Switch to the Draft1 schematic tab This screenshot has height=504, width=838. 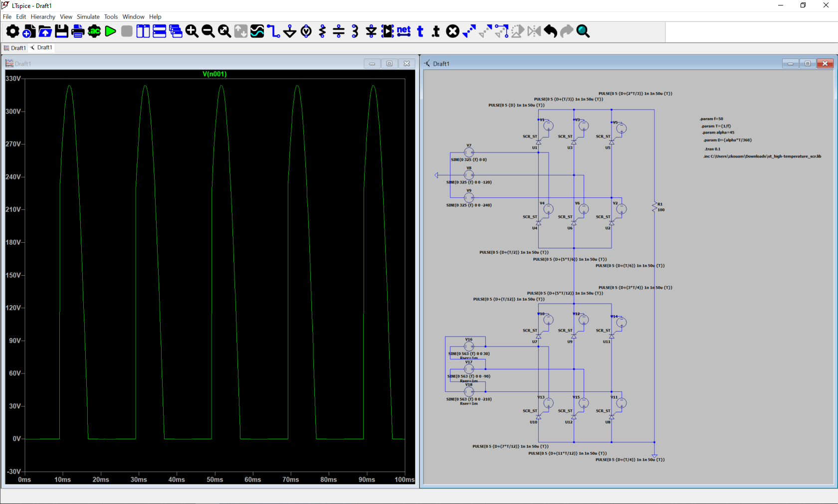42,48
